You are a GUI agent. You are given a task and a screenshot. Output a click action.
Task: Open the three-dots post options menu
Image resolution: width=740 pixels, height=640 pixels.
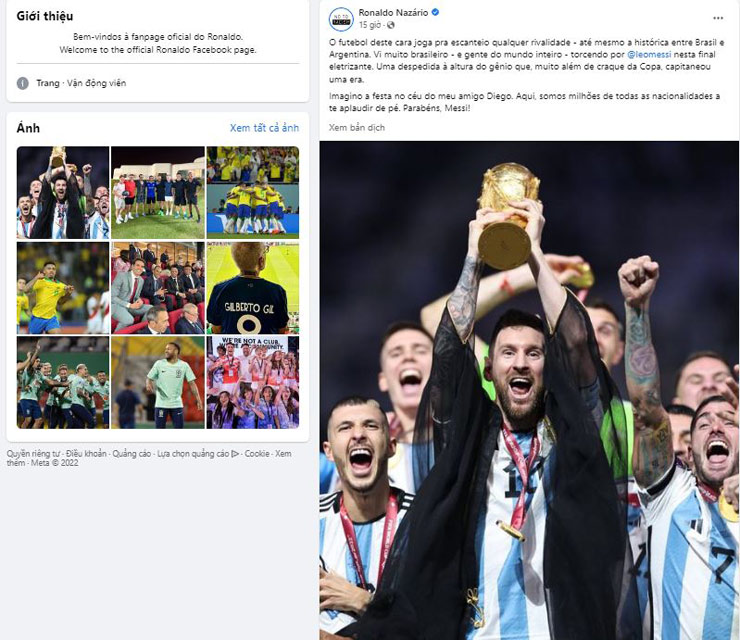click(718, 18)
